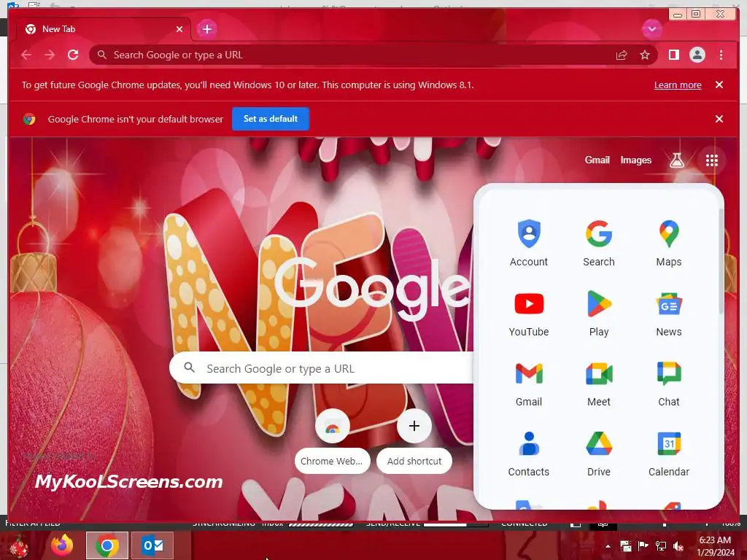
Task: Open Google Chat from the apps grid
Action: pyautogui.click(x=669, y=383)
